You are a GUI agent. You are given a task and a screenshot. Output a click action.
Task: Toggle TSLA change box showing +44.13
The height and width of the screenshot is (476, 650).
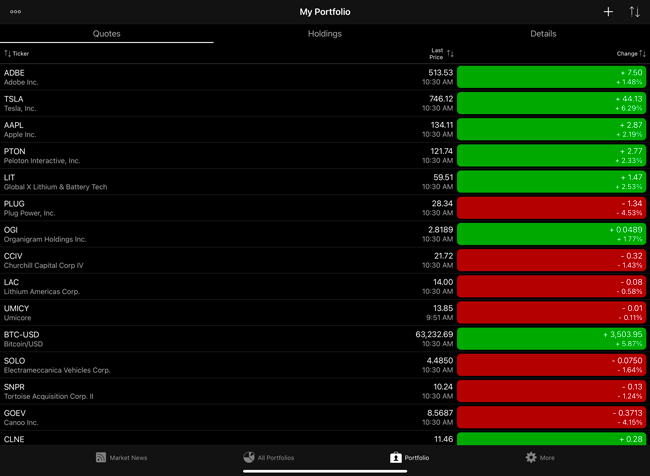click(551, 103)
